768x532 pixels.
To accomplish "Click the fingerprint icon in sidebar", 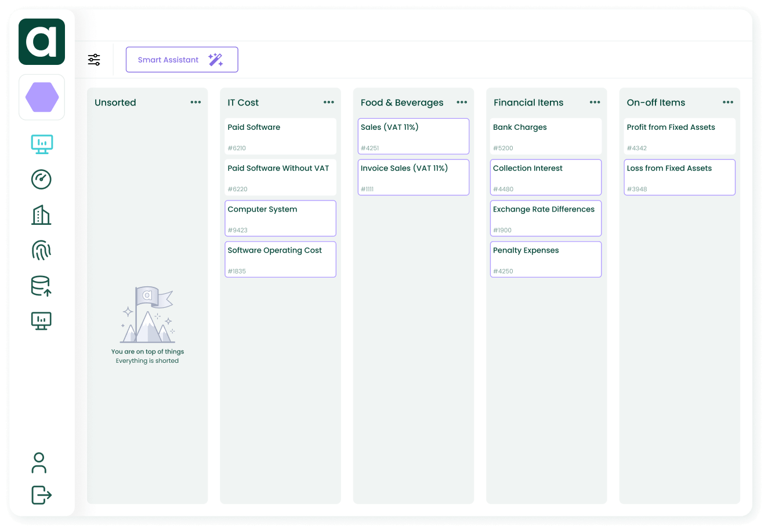I will pos(41,250).
